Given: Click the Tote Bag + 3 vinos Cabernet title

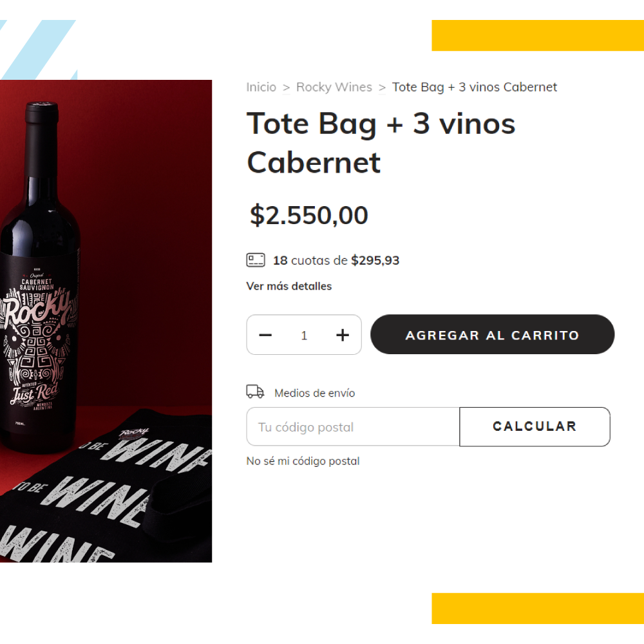Looking at the screenshot, I should 381,143.
